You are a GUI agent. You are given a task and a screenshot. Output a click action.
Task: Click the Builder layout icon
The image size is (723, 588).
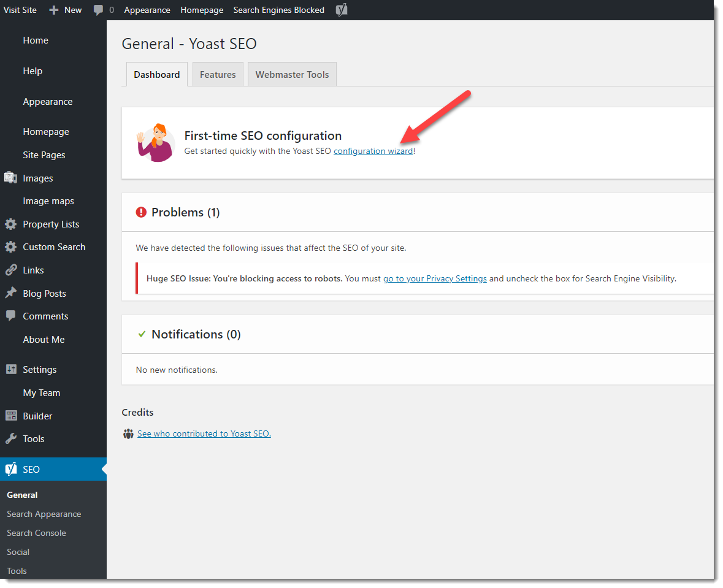[11, 416]
